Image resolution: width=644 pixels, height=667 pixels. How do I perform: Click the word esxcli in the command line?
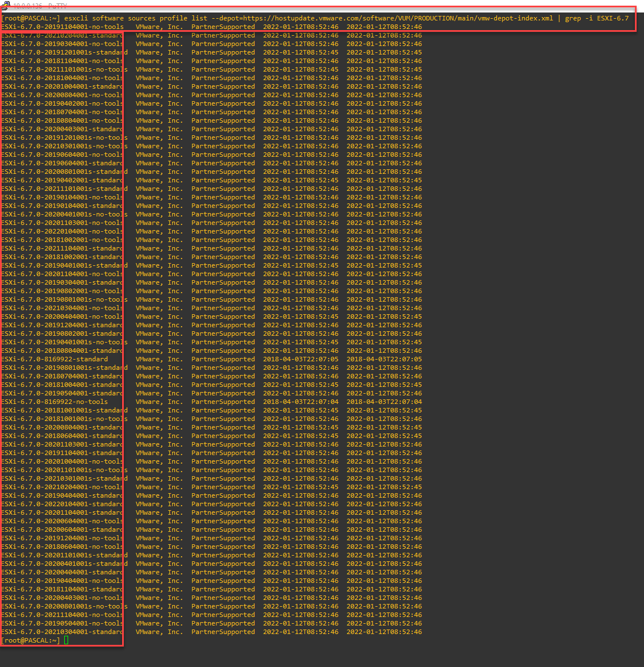point(76,18)
